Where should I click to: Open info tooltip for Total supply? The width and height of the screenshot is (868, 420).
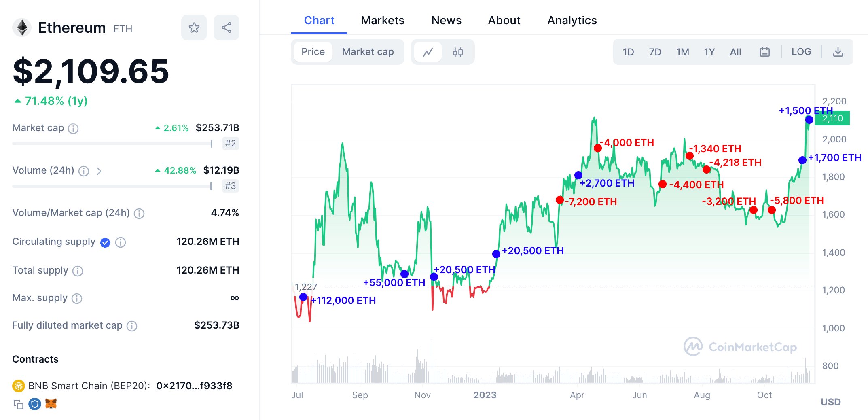78,271
